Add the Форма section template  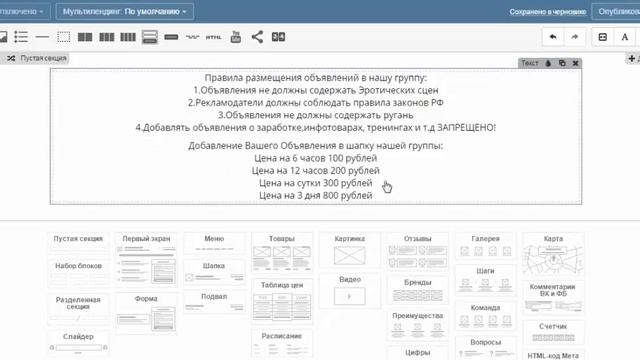(146, 313)
